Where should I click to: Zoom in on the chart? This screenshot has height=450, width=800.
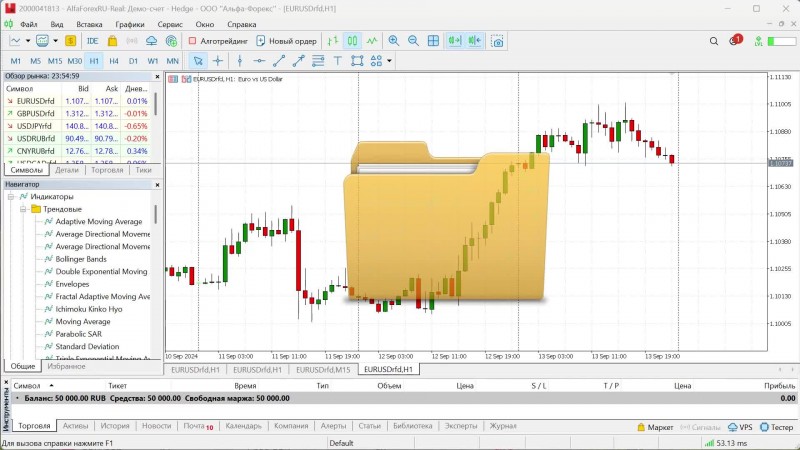point(393,41)
